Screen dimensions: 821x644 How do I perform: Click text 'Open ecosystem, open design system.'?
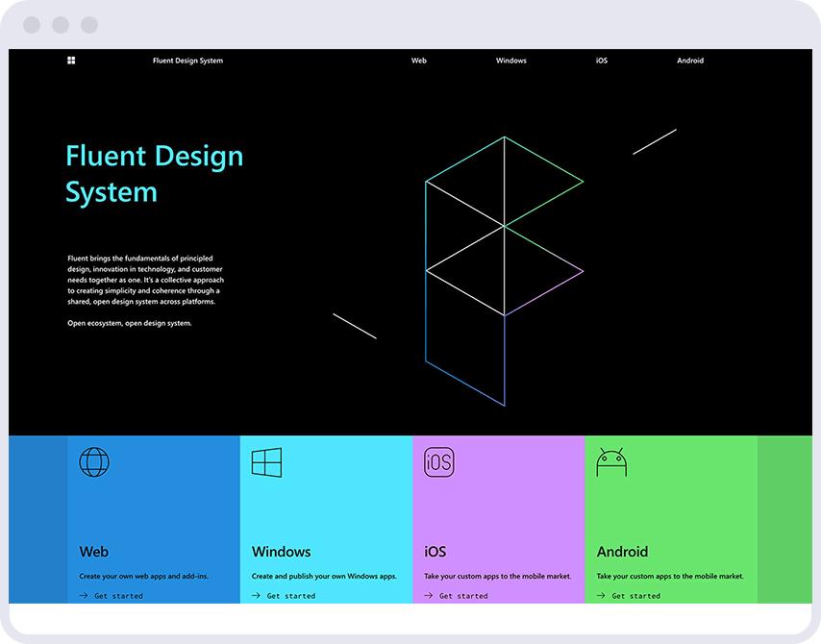tap(130, 323)
